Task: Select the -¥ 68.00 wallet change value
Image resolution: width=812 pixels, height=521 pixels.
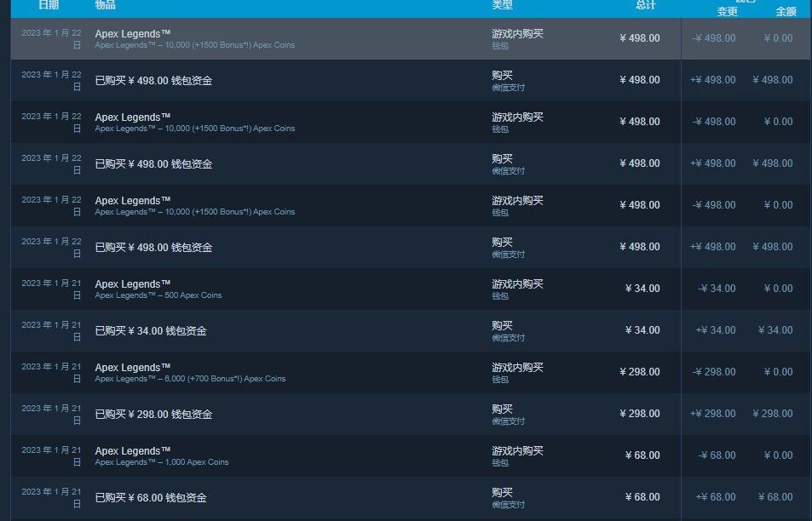Action: point(717,455)
